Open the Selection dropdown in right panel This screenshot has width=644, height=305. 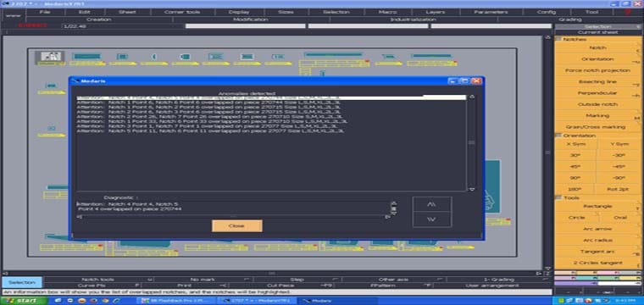click(x=597, y=26)
